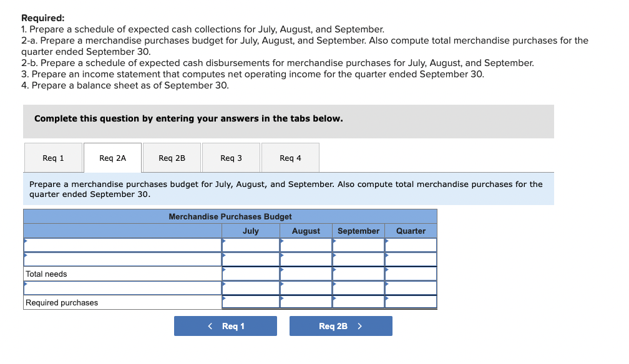Click the August Required purchases input cell
The height and width of the screenshot is (364, 629).
click(x=306, y=301)
